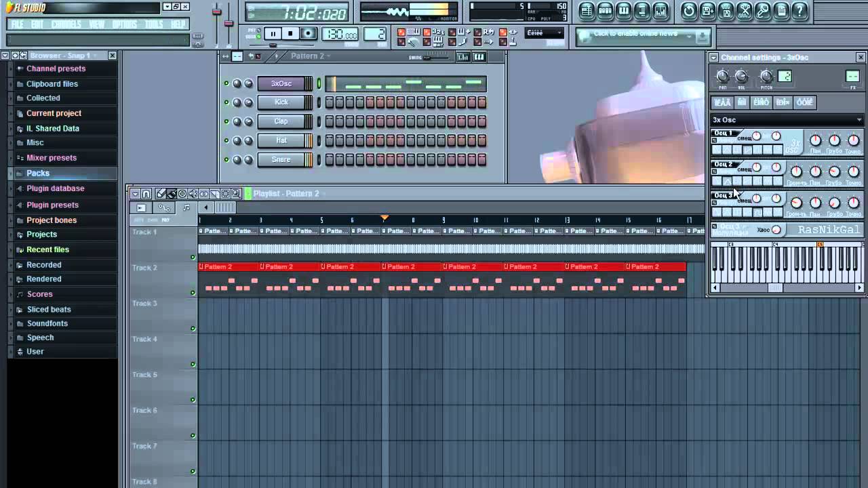868x488 pixels.
Task: Select the Snare channel button
Action: pos(281,159)
